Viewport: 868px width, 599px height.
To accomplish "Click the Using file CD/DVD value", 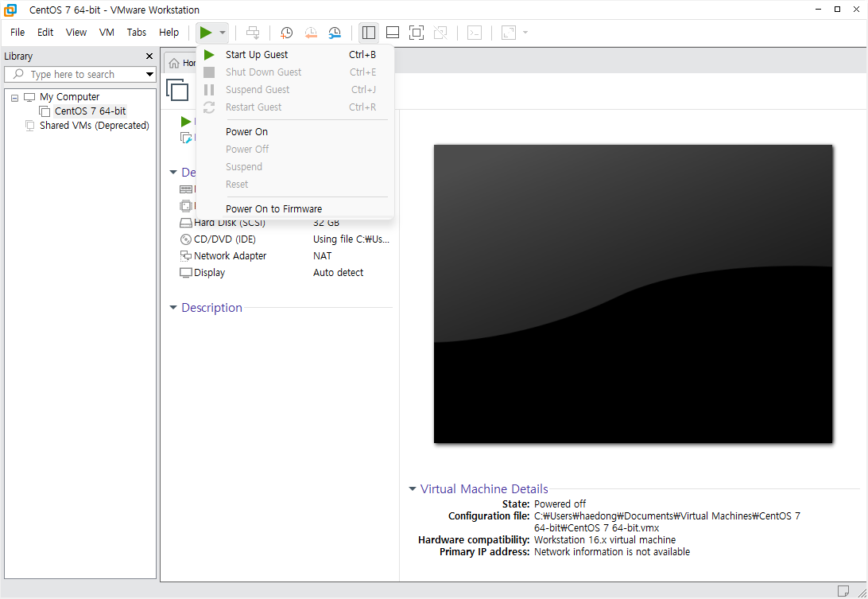I will [351, 239].
